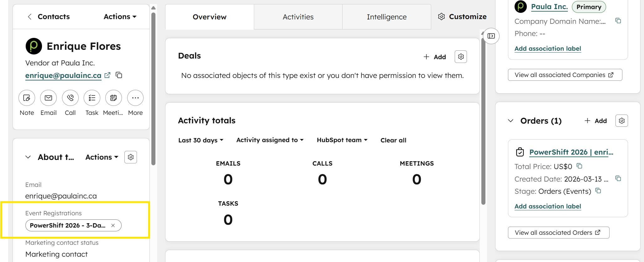
Task: Switch to the Intelligence tab
Action: (387, 17)
